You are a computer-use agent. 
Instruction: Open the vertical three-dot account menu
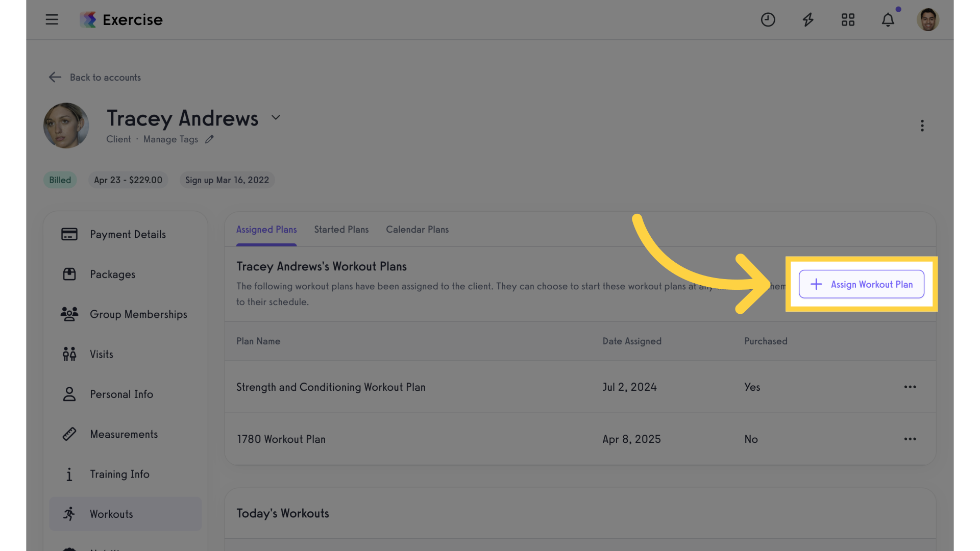click(922, 126)
